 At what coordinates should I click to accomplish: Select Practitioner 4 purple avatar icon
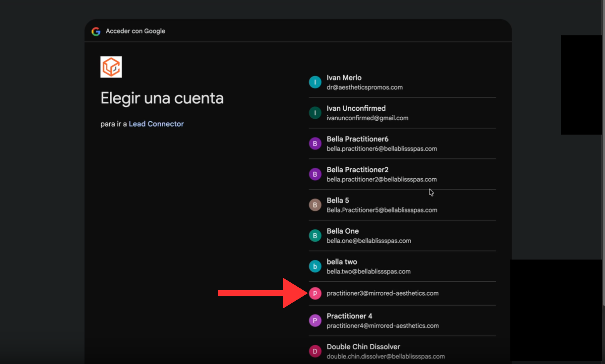click(x=315, y=321)
